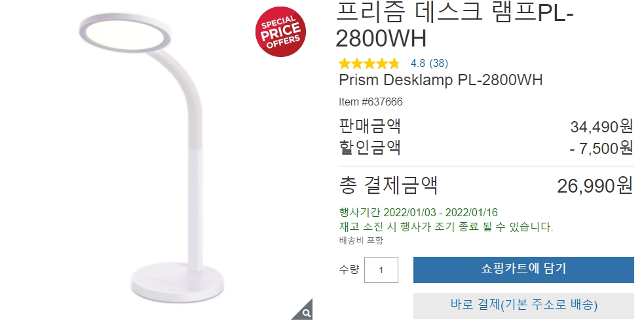Click the 할인금액 -7,500원 discount amount
The image size is (644, 321).
pos(601,148)
